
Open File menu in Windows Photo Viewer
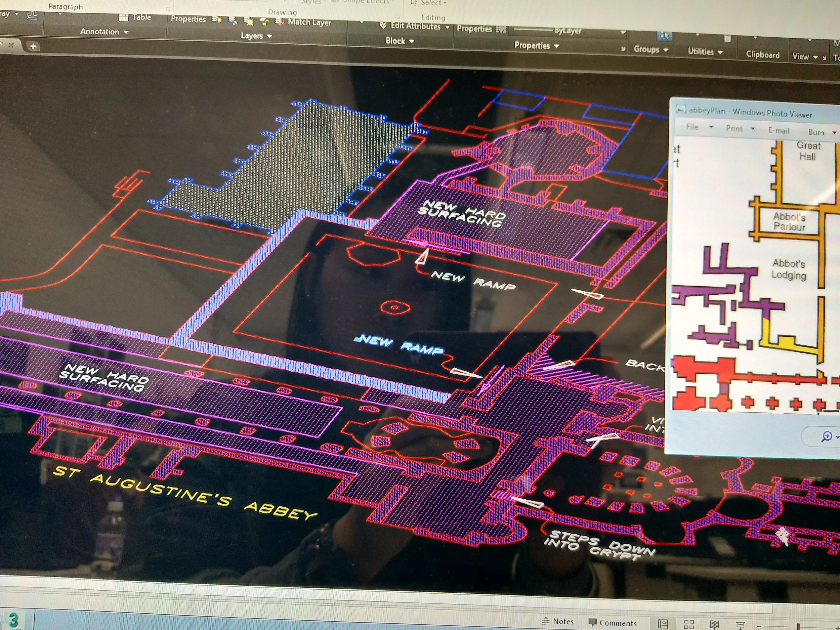click(699, 127)
